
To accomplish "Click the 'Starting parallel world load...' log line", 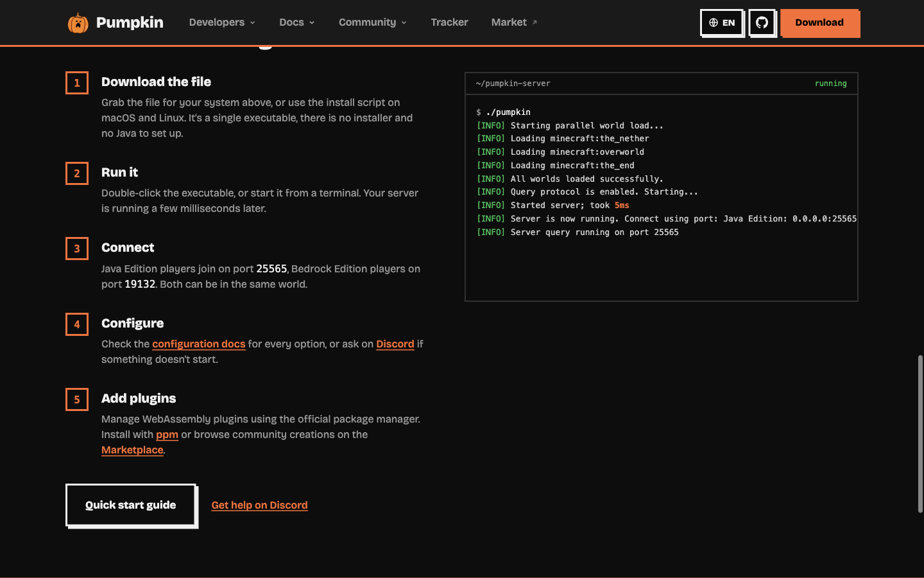I will click(570, 126).
